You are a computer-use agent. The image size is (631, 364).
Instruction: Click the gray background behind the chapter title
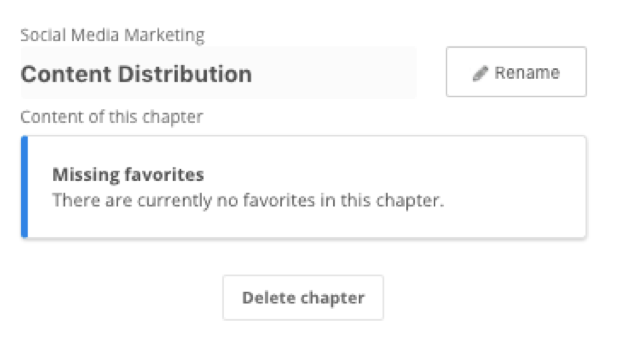(x=334, y=73)
